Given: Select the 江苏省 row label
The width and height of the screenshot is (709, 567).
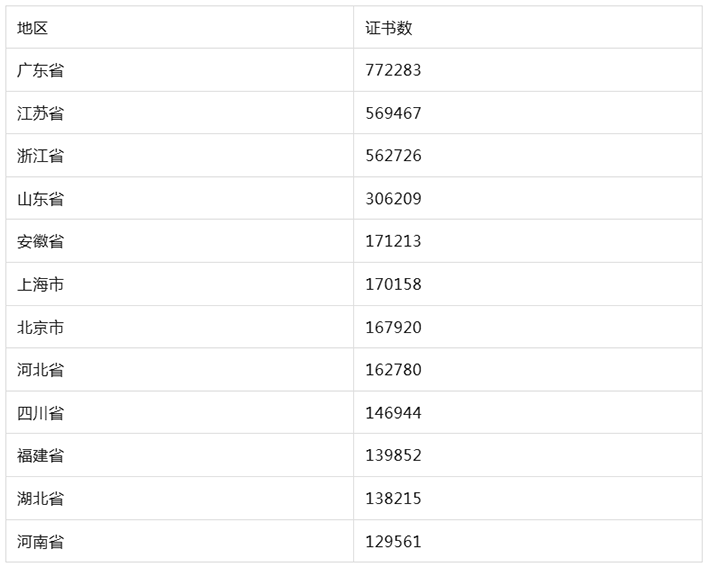Looking at the screenshot, I should 41,114.
